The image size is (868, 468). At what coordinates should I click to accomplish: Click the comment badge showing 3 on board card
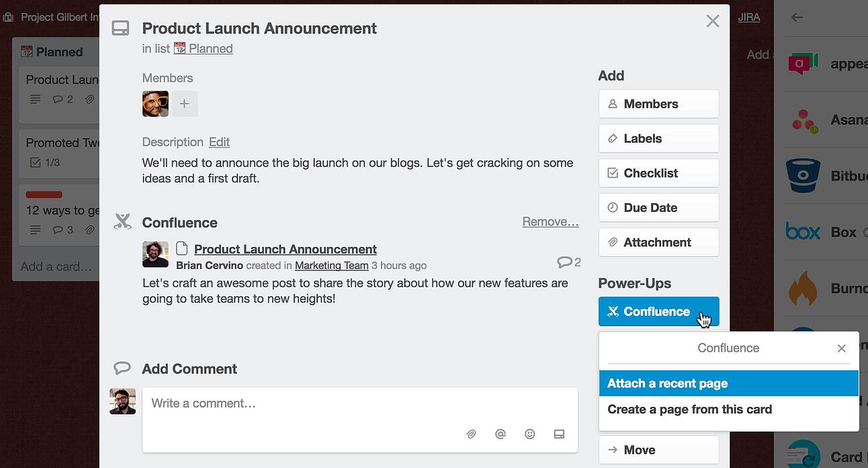[x=62, y=230]
